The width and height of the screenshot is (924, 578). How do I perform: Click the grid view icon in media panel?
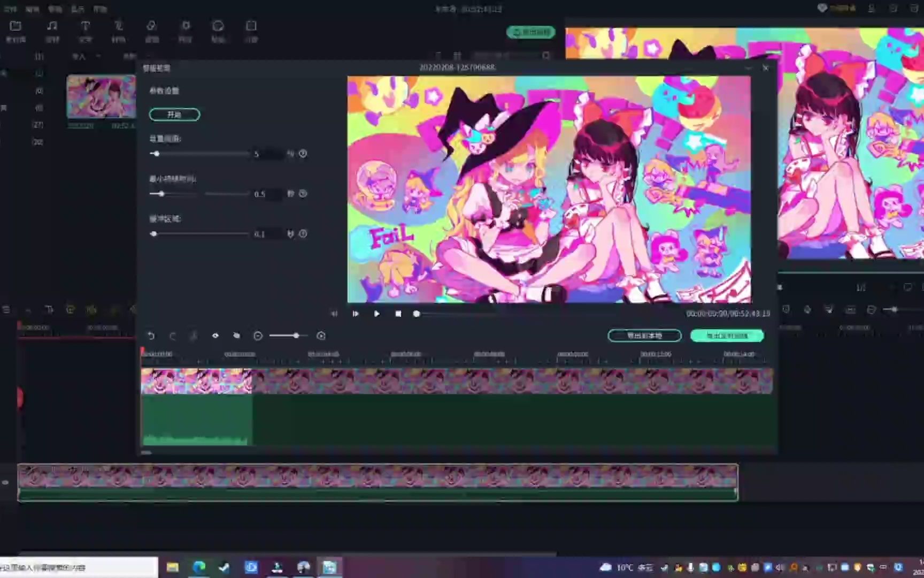point(457,56)
